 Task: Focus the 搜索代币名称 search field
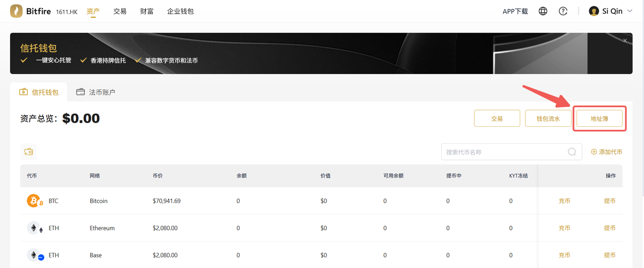[503, 152]
